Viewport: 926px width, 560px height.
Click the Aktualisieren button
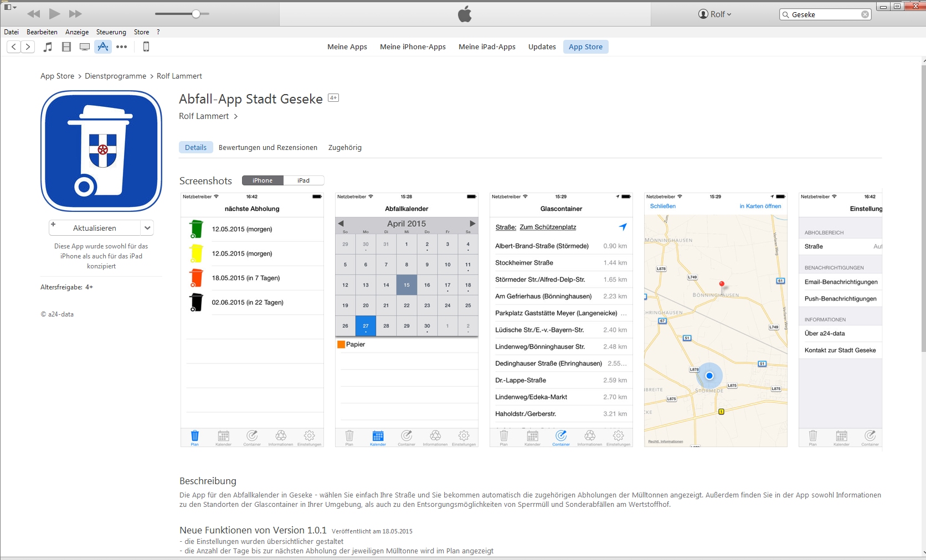[x=94, y=228]
